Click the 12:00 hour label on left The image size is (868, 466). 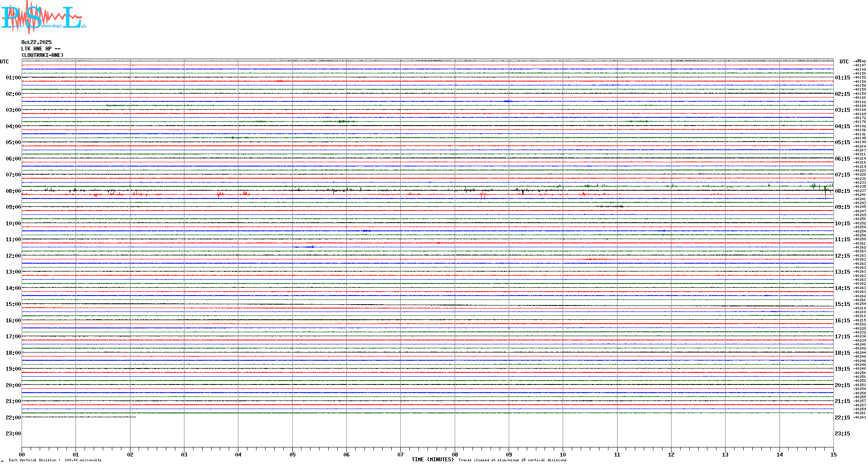tap(13, 256)
